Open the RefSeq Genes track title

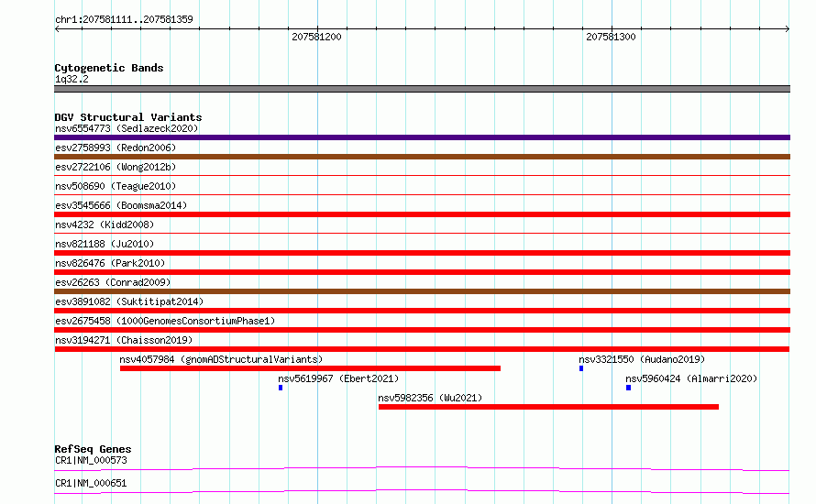coord(93,449)
